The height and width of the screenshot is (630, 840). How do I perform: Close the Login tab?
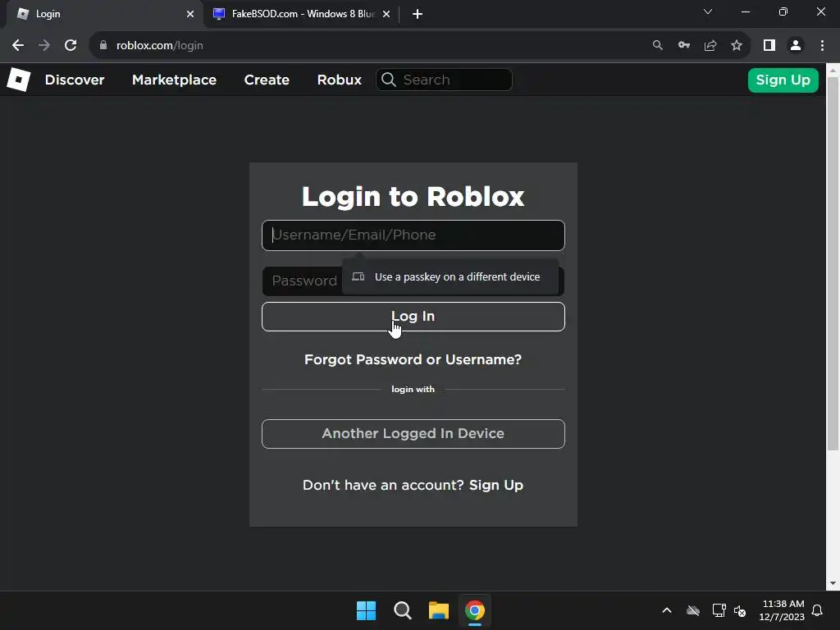[190, 14]
